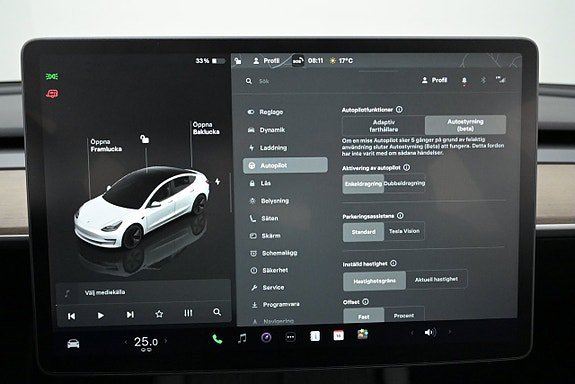Show info for Aktivering av autopilot

407,167
